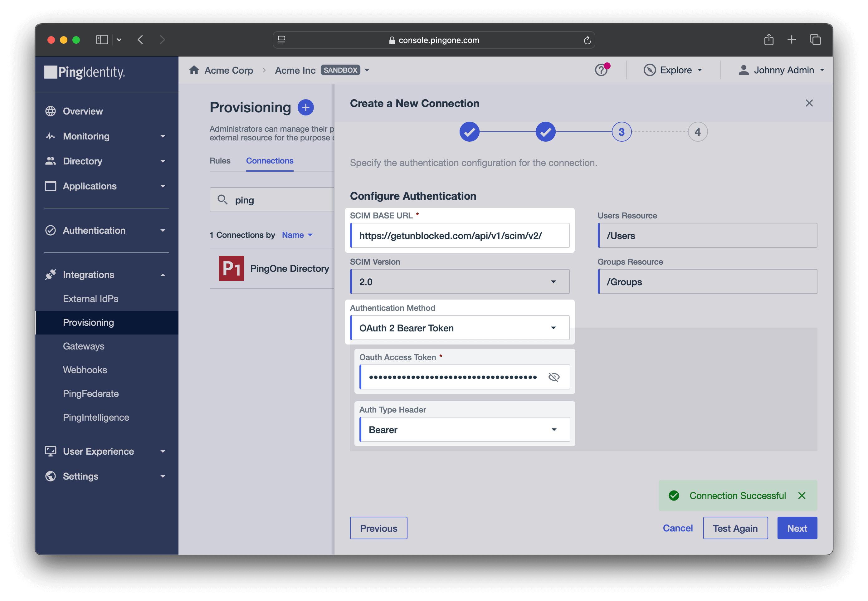Click the Settings globe icon
The width and height of the screenshot is (868, 601).
click(x=51, y=476)
